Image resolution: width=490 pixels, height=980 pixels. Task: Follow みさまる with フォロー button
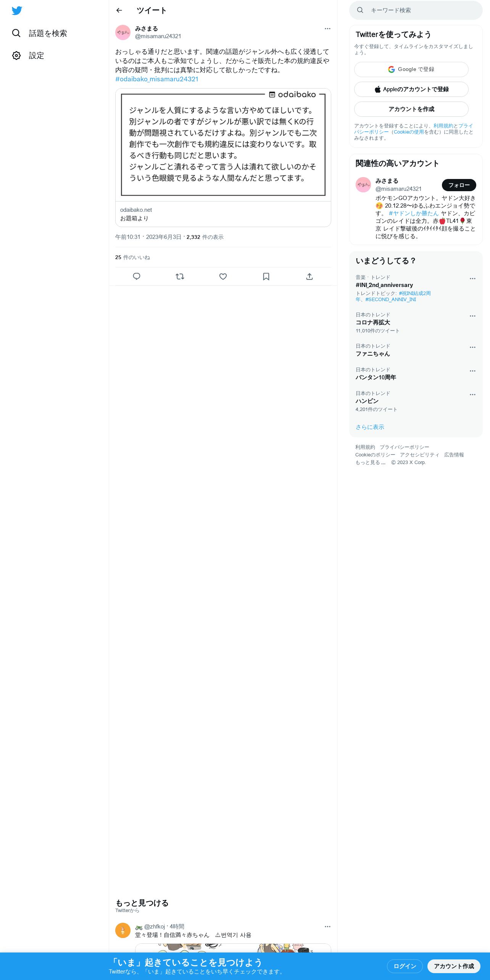[x=459, y=185]
